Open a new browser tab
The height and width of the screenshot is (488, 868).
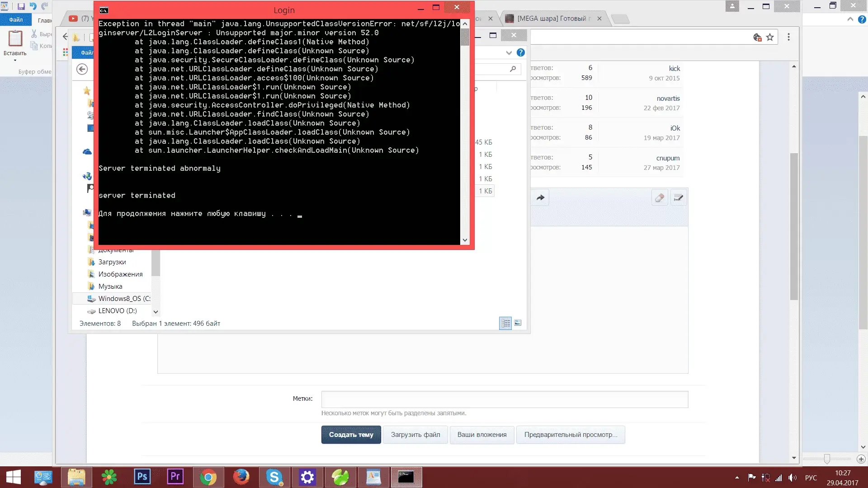point(620,19)
